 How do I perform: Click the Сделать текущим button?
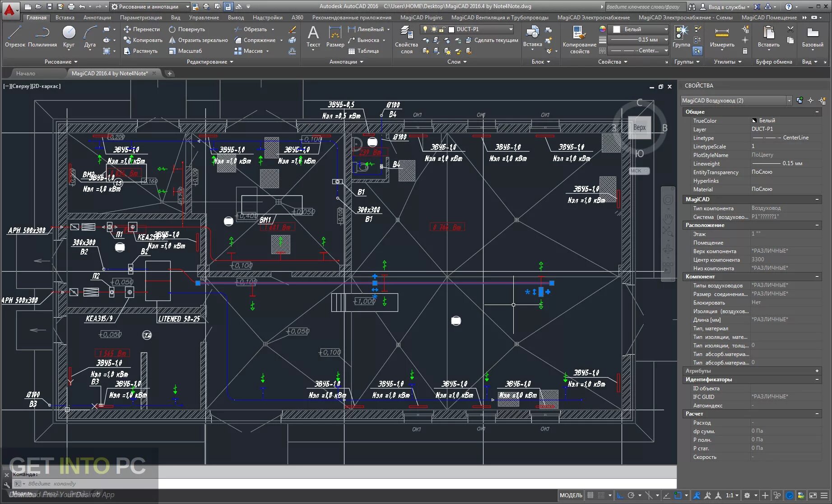tap(492, 40)
